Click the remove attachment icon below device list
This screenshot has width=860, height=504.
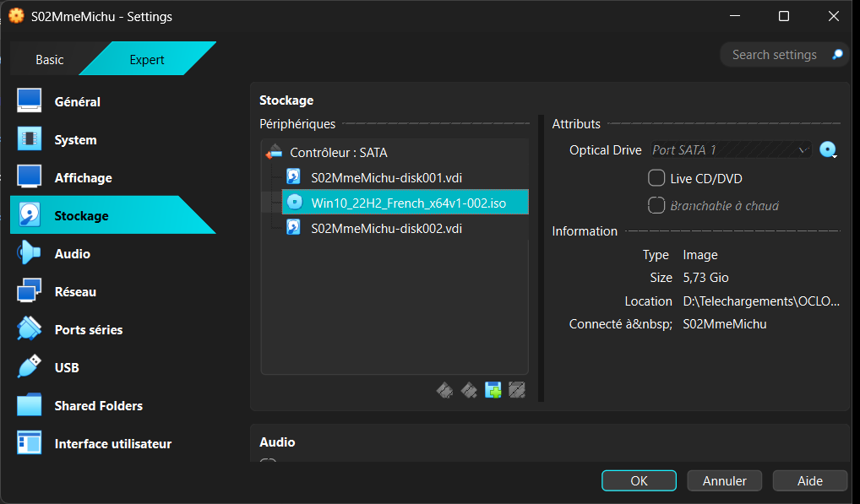point(517,390)
